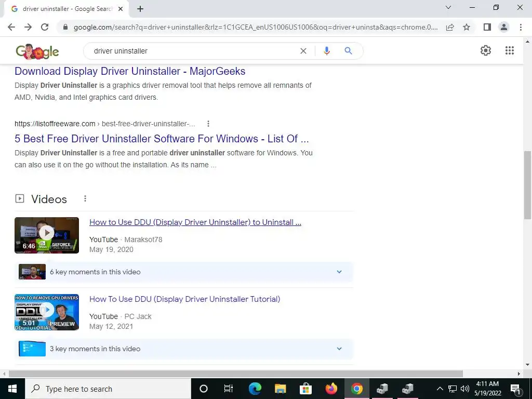Open the clock showing 4:11 AM
Screen dimensions: 532x399
pos(487,389)
